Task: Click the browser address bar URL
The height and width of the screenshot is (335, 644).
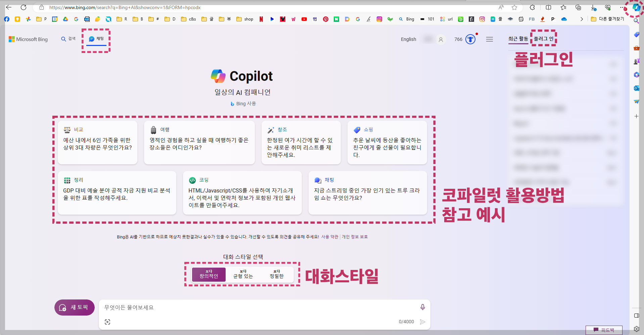Action: coord(125,7)
